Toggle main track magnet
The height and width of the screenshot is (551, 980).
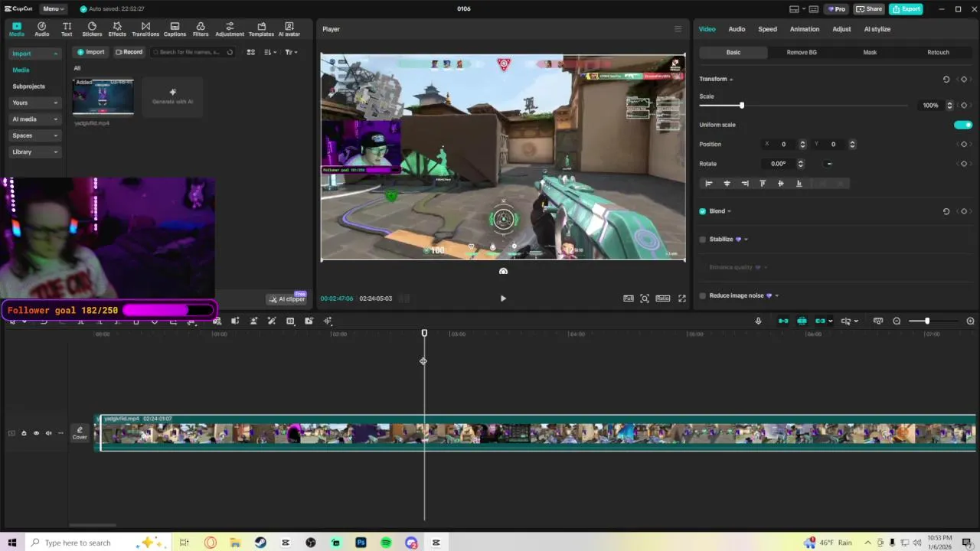(x=783, y=321)
